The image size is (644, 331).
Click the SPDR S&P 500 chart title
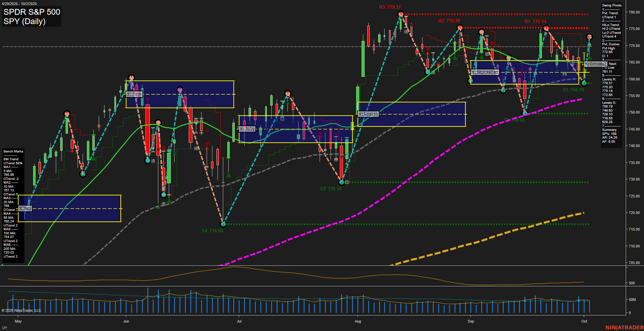tap(32, 12)
